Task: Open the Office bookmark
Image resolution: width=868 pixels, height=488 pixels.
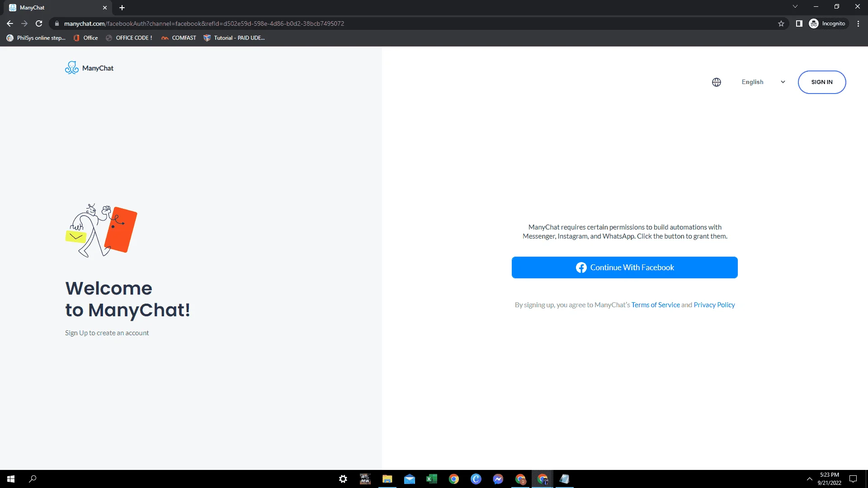Action: 86,38
